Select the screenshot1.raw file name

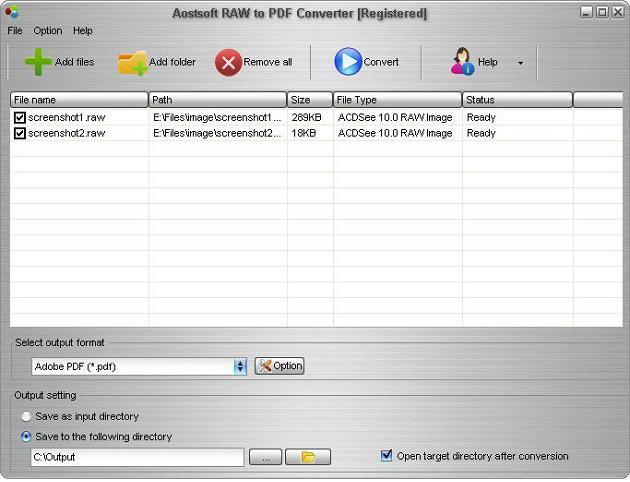(x=67, y=117)
